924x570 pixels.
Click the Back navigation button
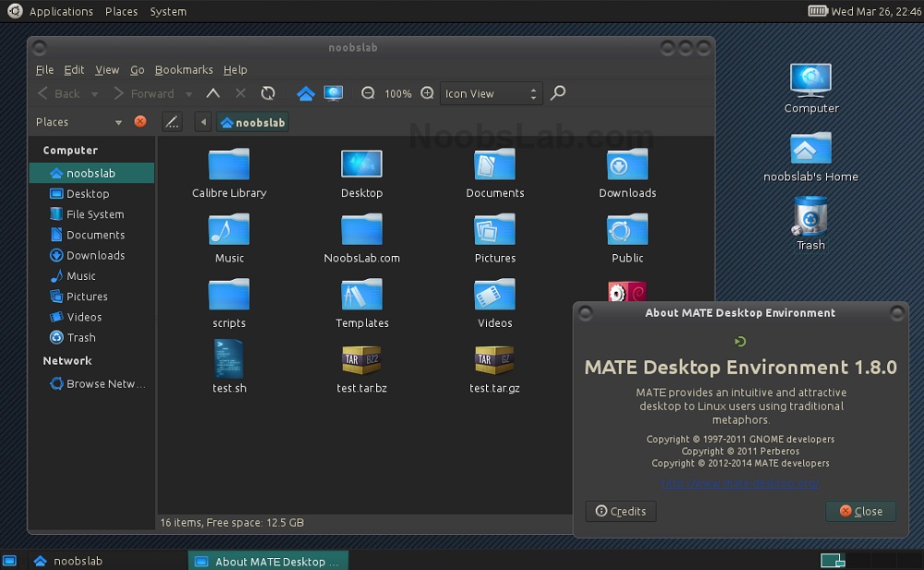[59, 93]
